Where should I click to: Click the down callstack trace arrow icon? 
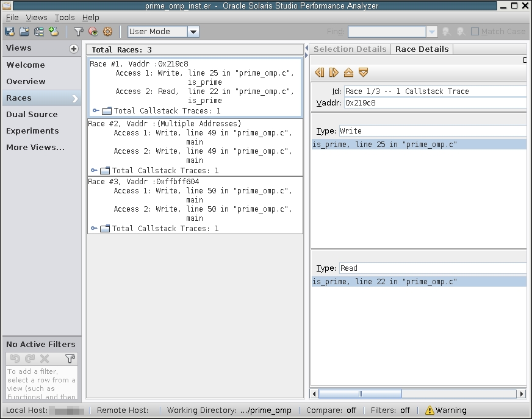[x=364, y=72]
